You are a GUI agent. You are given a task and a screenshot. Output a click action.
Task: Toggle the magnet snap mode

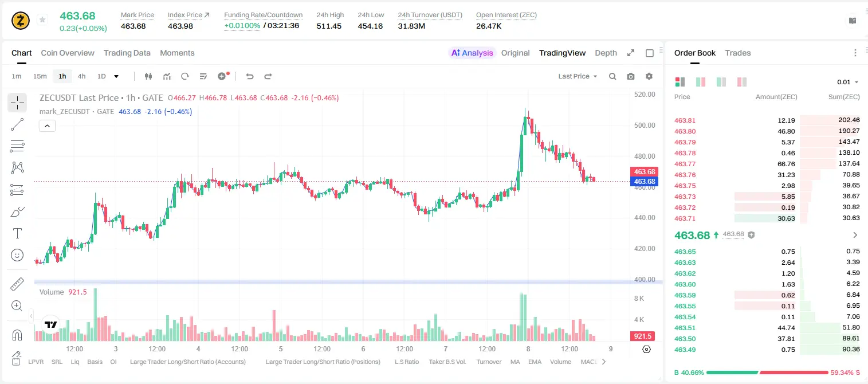pos(17,335)
